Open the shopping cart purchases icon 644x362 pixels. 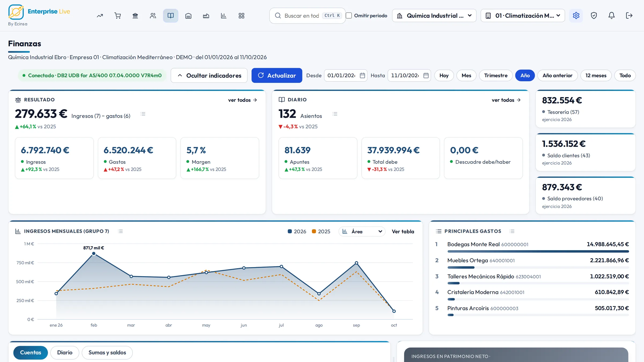(x=118, y=16)
